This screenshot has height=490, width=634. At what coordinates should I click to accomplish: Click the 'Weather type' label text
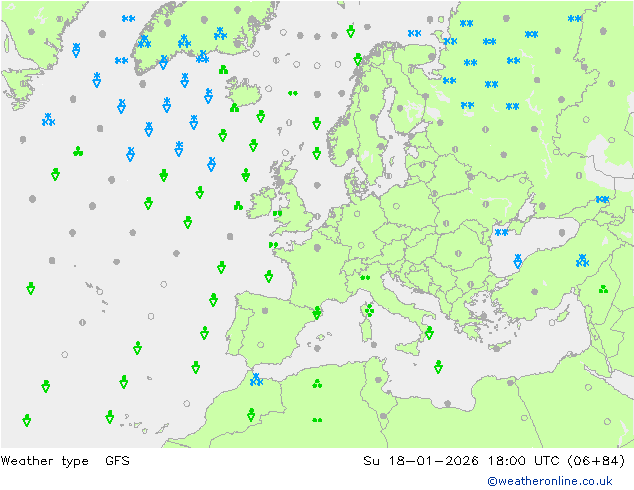pyautogui.click(x=44, y=461)
